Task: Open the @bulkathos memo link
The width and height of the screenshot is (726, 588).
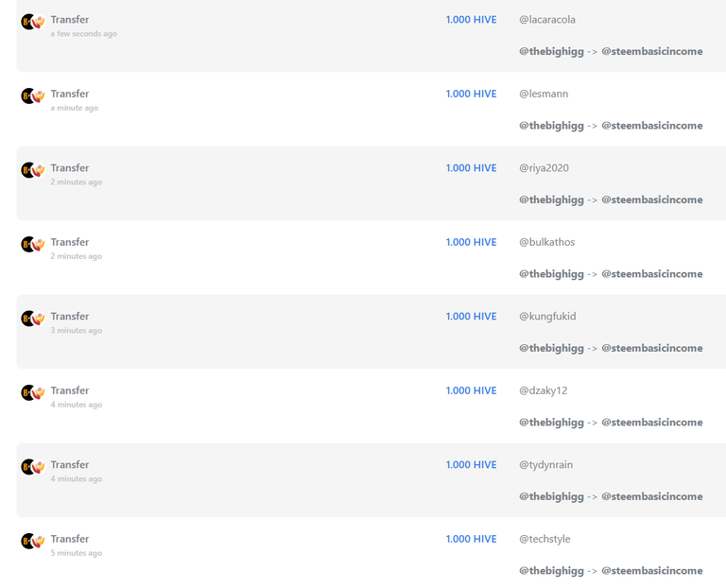Action: click(546, 242)
